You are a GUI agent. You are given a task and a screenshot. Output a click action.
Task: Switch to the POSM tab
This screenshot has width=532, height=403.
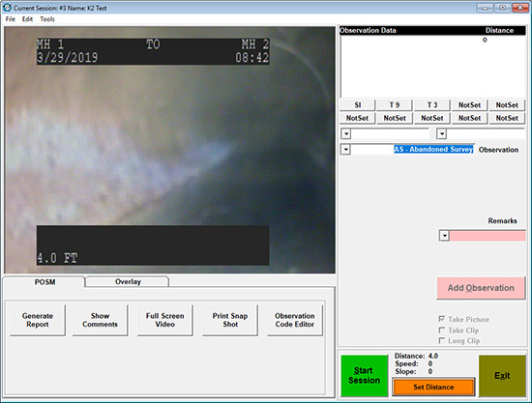pos(44,282)
